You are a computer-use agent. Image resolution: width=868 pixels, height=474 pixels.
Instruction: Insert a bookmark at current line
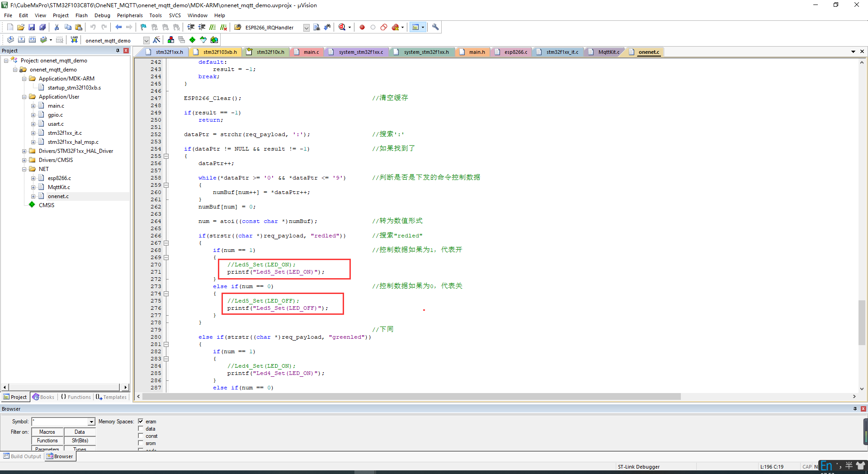[143, 27]
